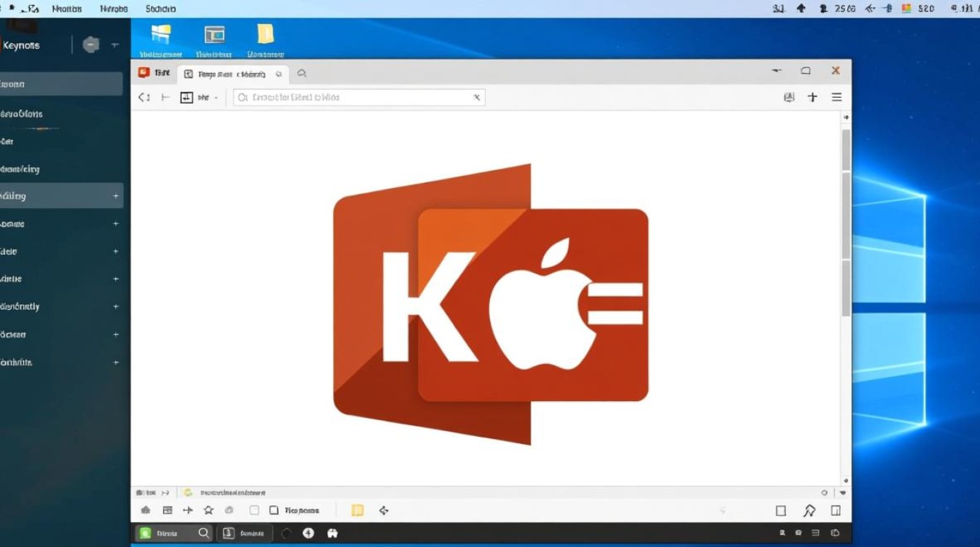The image size is (980, 547).
Task: Toggle the checkbox beside the bottom toolbar label
Action: click(x=274, y=511)
